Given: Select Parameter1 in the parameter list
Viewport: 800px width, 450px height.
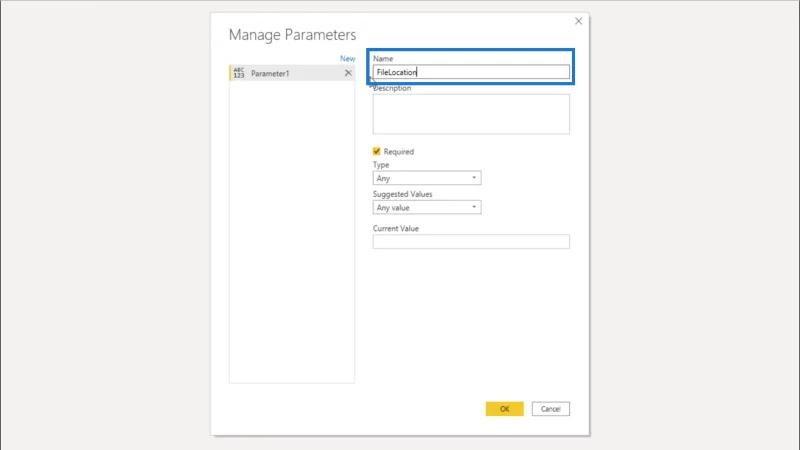Looking at the screenshot, I should [x=292, y=73].
